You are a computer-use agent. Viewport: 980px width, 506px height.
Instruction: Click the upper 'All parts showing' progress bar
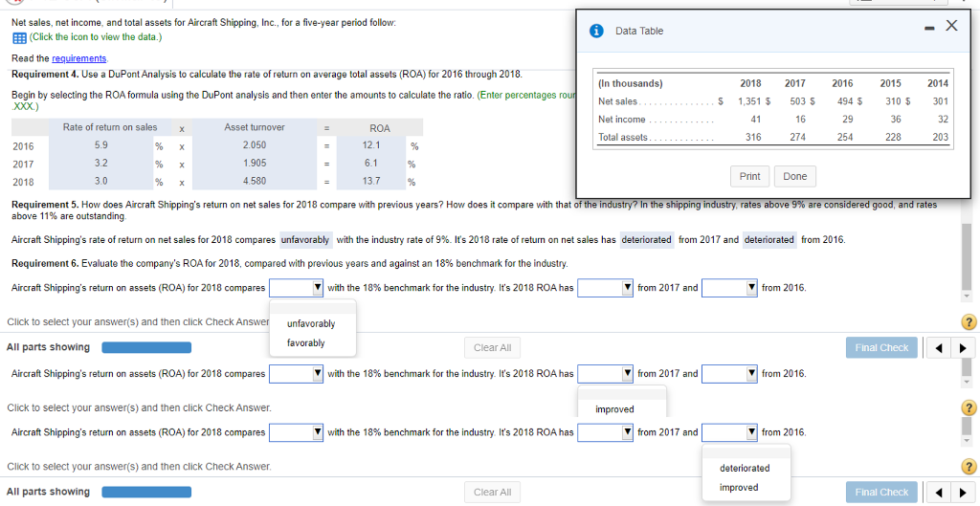point(146,347)
